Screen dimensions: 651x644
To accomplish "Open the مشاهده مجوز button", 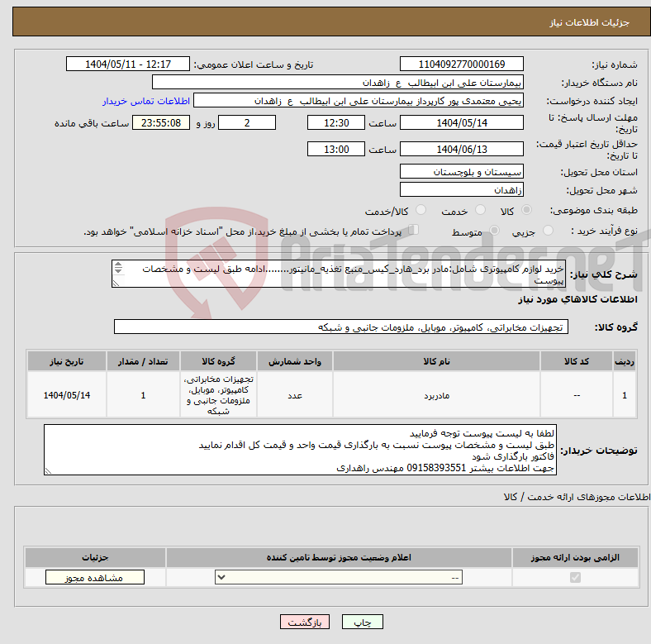I will 95,578.
